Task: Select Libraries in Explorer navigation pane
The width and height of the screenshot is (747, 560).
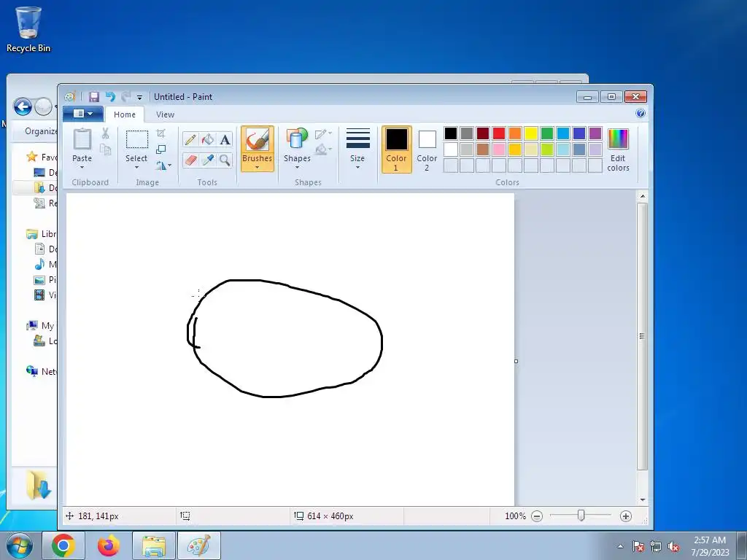Action: pyautogui.click(x=42, y=234)
